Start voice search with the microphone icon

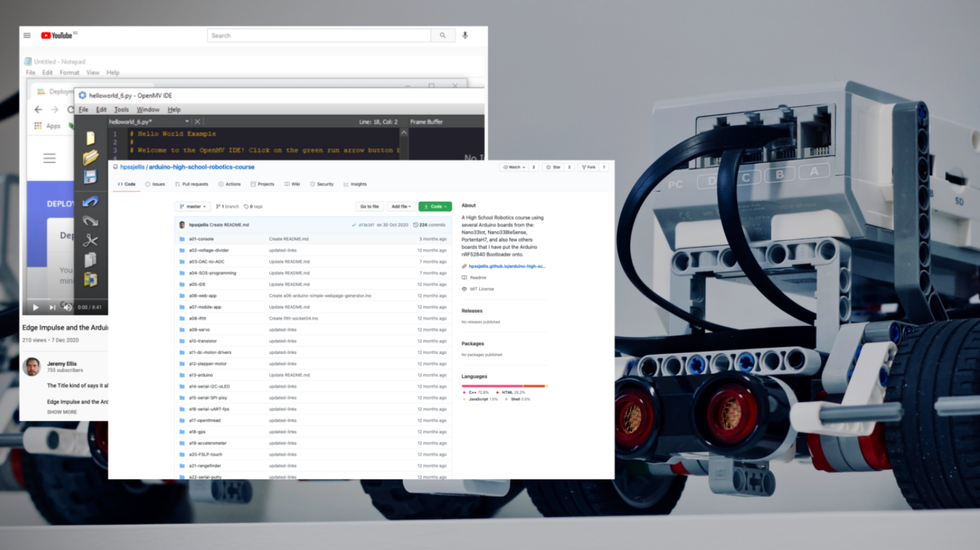tap(465, 35)
